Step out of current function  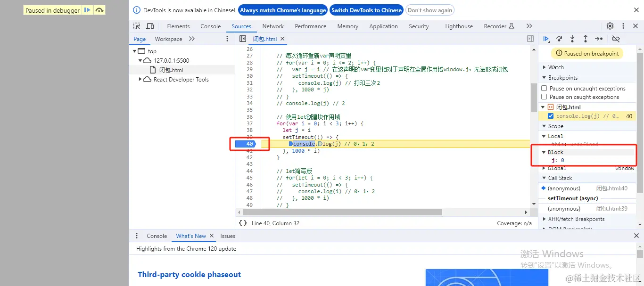[x=586, y=39]
